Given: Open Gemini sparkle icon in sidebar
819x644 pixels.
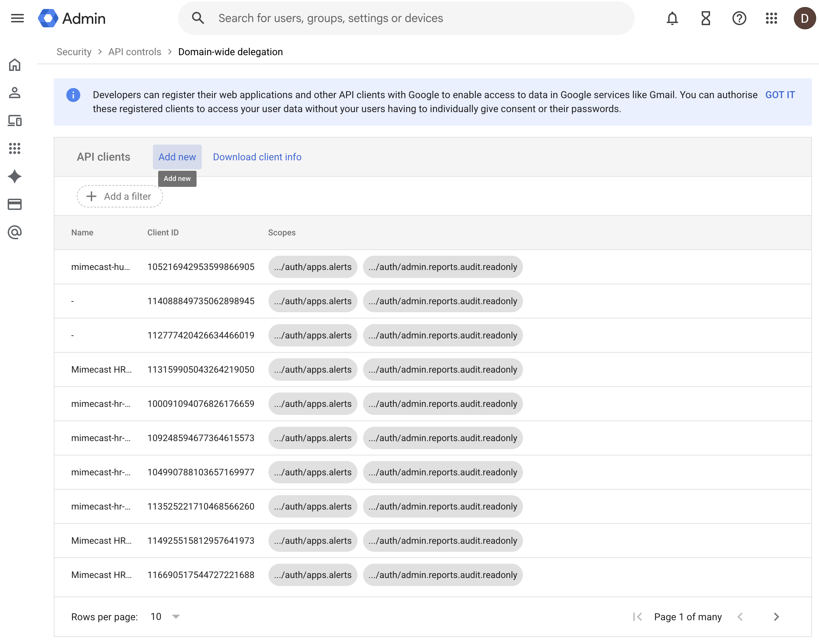Looking at the screenshot, I should coord(15,176).
